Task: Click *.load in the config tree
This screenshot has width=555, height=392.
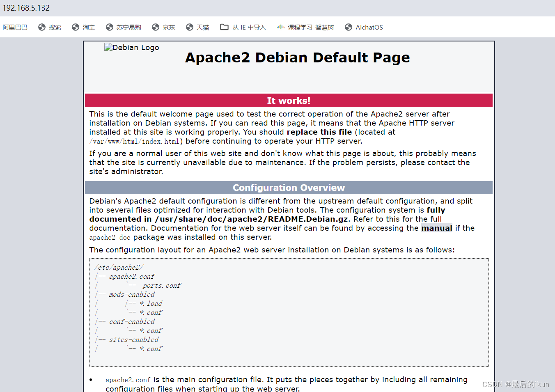Action: point(151,304)
